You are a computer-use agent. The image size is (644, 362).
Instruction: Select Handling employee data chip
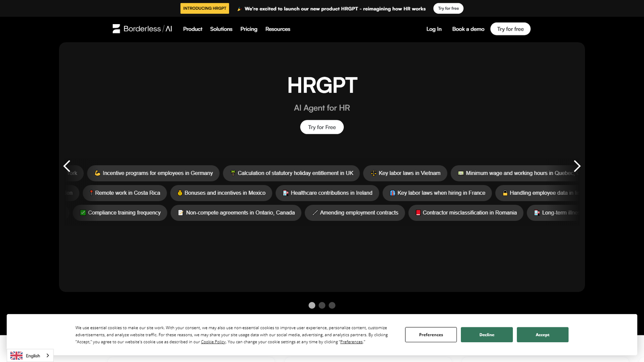(x=538, y=193)
